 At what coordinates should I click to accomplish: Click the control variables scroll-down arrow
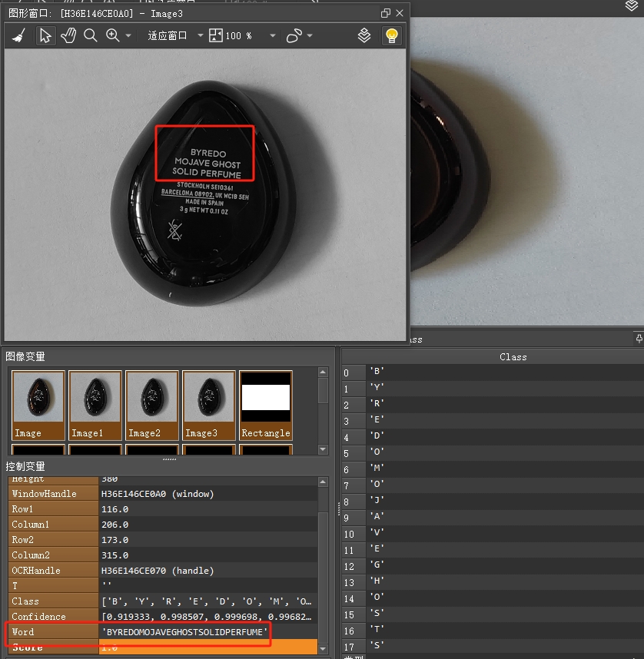click(x=323, y=649)
